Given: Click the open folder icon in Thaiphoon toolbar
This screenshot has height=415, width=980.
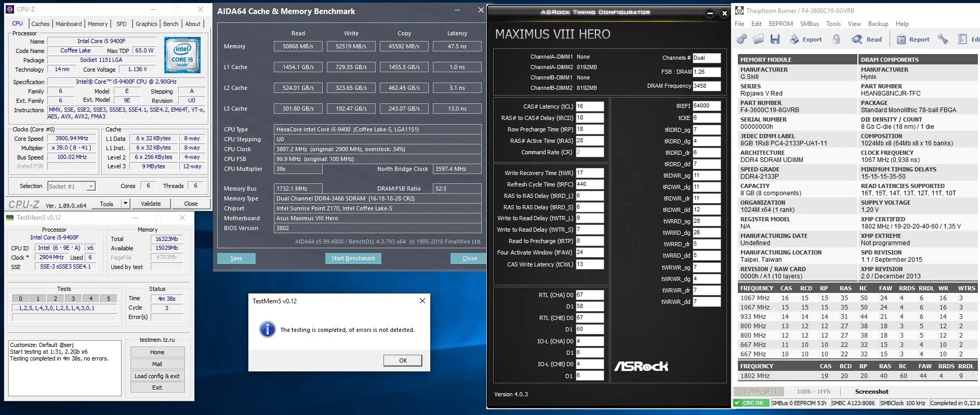Looking at the screenshot, I should pyautogui.click(x=759, y=39).
